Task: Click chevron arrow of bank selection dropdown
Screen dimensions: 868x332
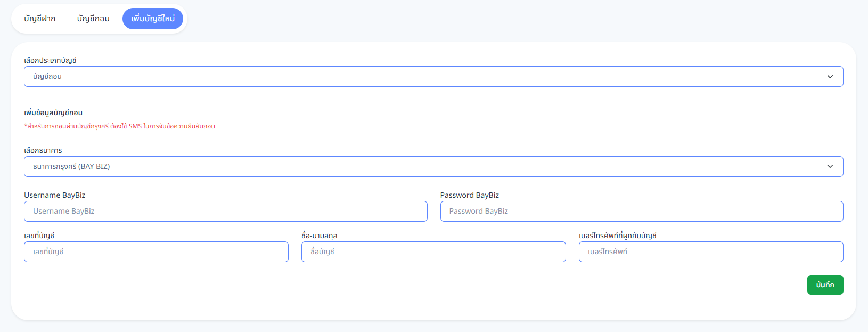Action: [x=830, y=167]
